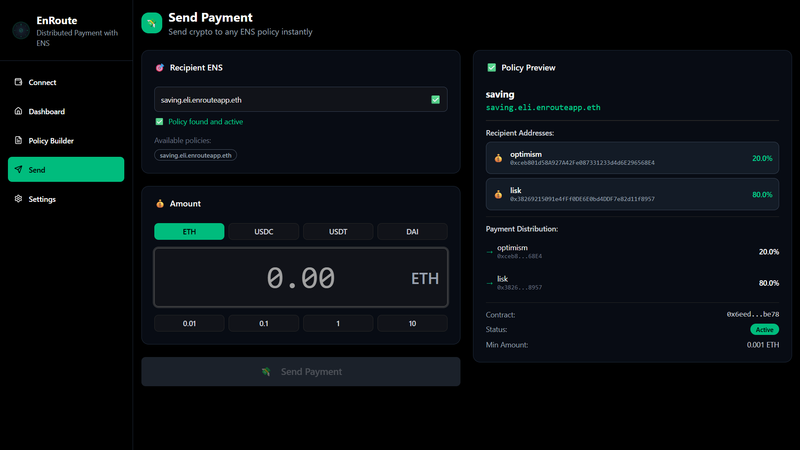Set amount to 0.01 preset
Viewport: 800px width, 450px height.
click(x=189, y=324)
